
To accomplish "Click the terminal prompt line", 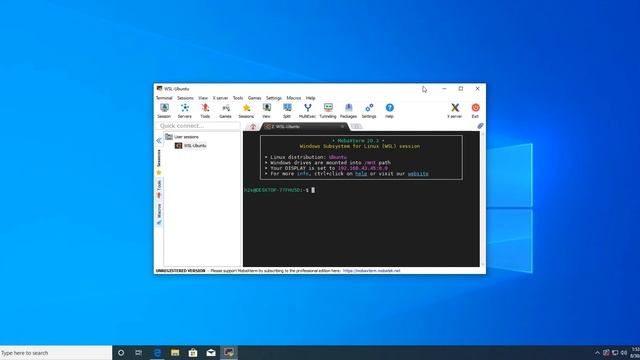I will [280, 190].
